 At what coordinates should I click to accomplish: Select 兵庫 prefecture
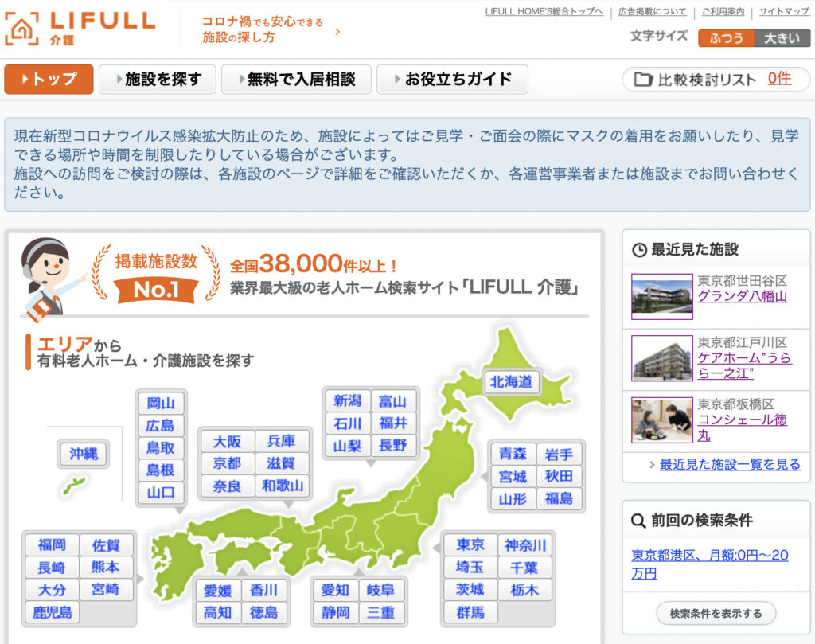[282, 441]
